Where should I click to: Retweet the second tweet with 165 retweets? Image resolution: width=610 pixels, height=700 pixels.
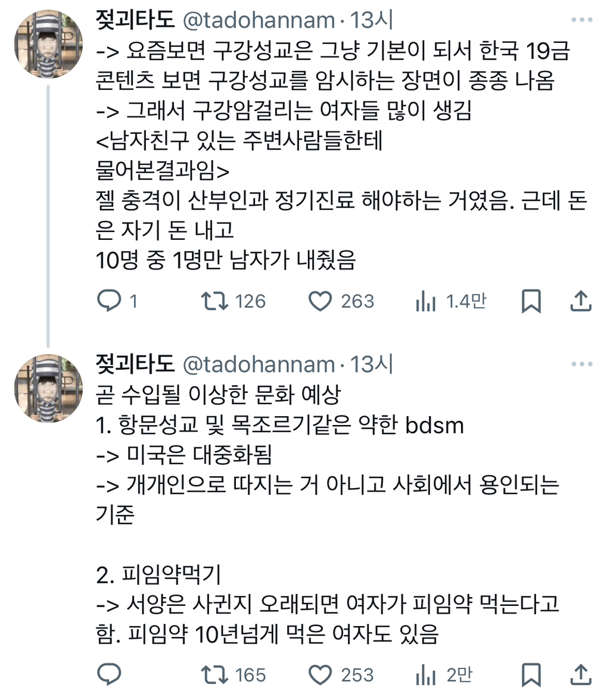(x=215, y=676)
